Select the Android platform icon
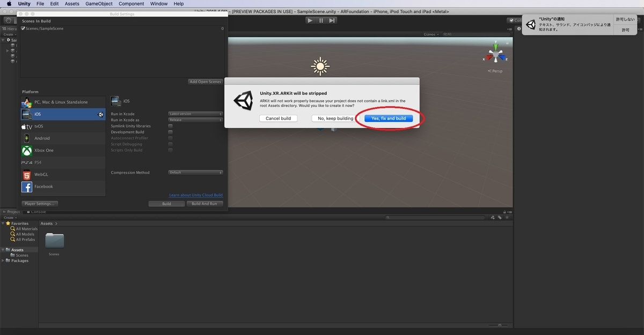Viewport: 644px width, 335px height. [26, 138]
